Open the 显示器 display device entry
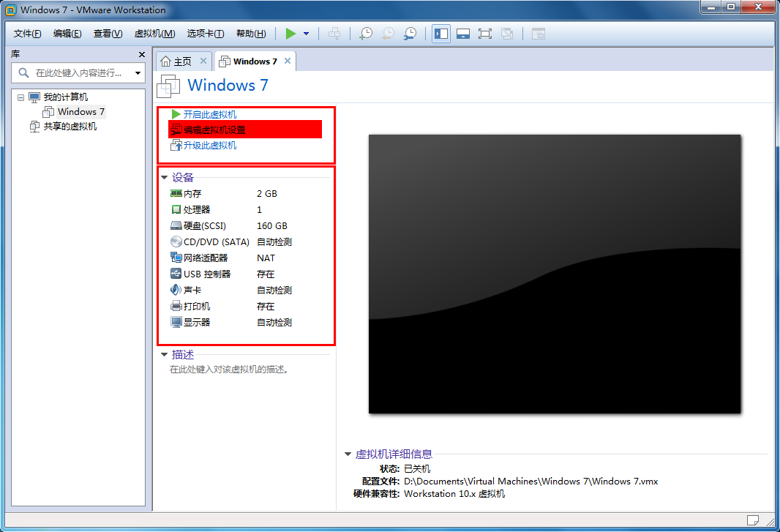This screenshot has width=780, height=532. point(190,323)
